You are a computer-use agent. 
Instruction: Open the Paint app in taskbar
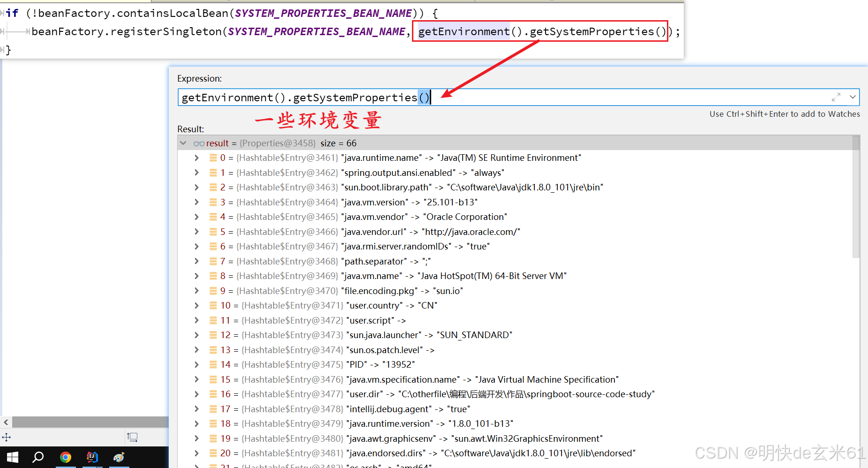pos(119,457)
